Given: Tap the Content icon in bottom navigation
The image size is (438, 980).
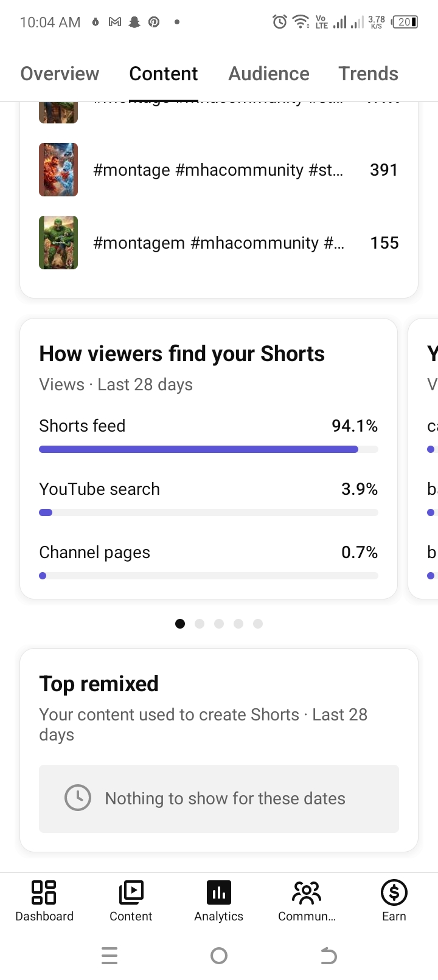Looking at the screenshot, I should (131, 892).
